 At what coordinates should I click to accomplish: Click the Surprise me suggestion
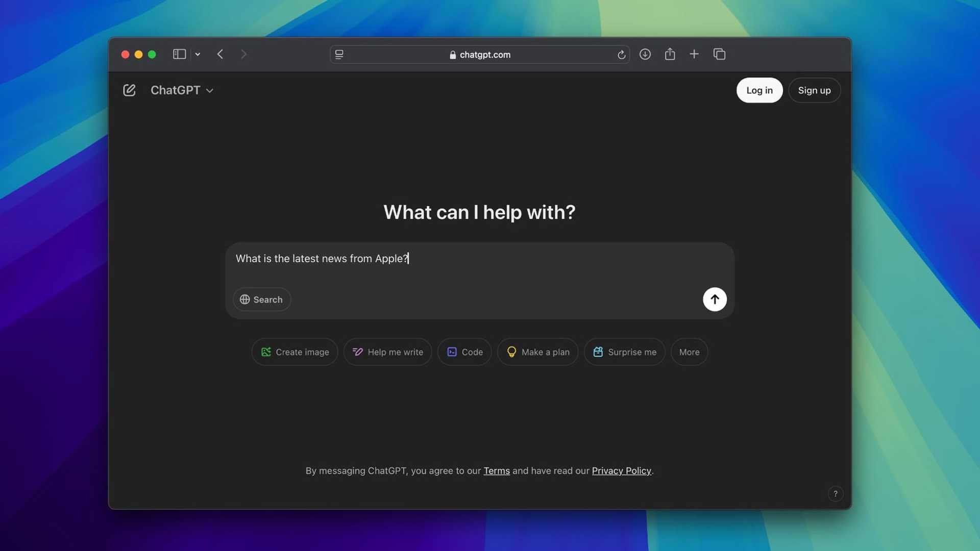click(624, 352)
